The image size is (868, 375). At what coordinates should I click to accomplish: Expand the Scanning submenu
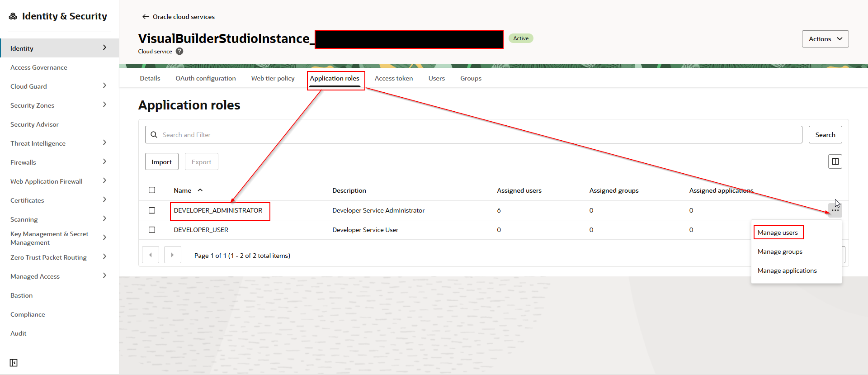[x=104, y=218]
